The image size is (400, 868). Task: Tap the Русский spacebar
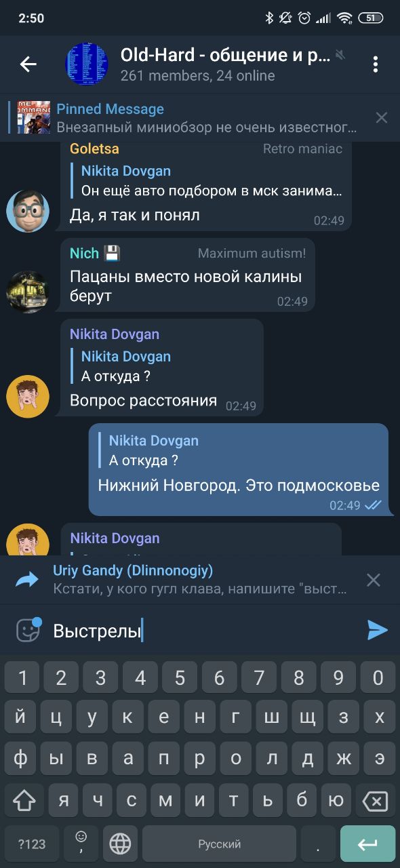(219, 844)
